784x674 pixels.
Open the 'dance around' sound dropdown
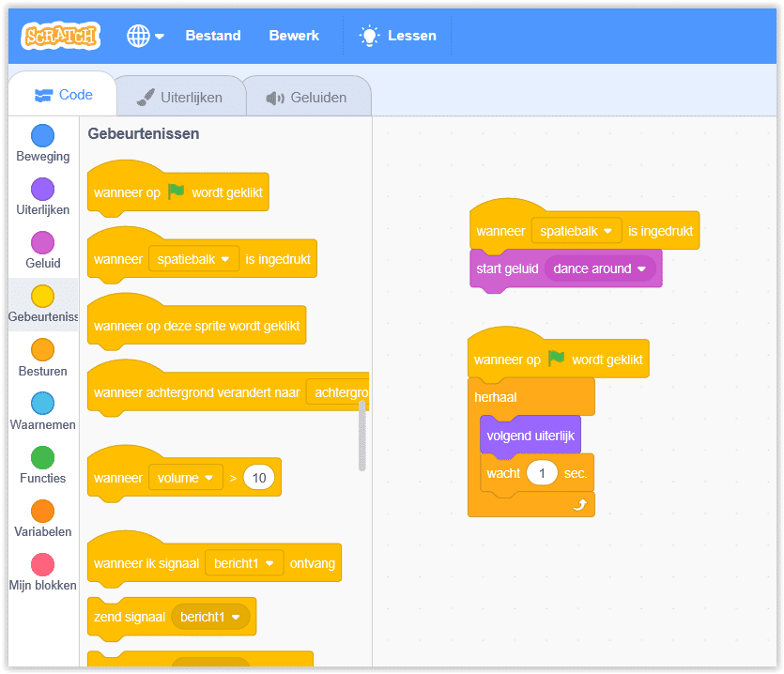(x=641, y=268)
